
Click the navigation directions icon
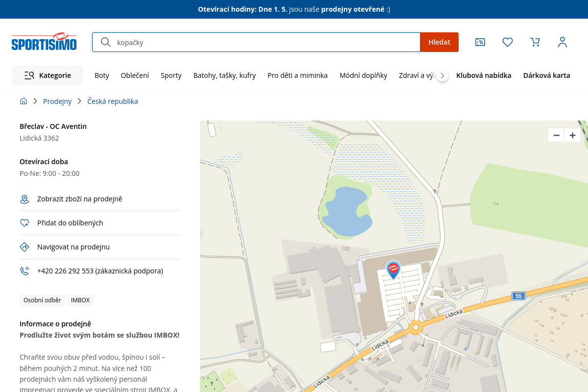click(x=24, y=247)
